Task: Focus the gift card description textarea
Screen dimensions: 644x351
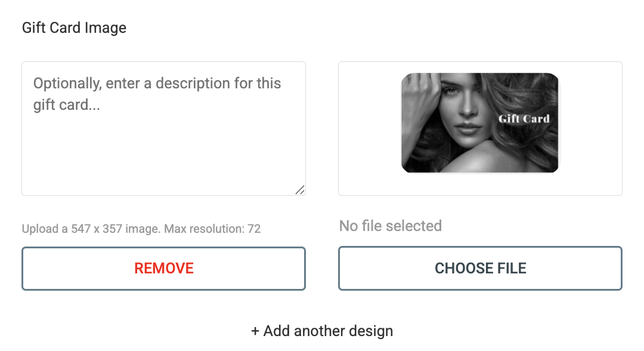Action: click(163, 129)
